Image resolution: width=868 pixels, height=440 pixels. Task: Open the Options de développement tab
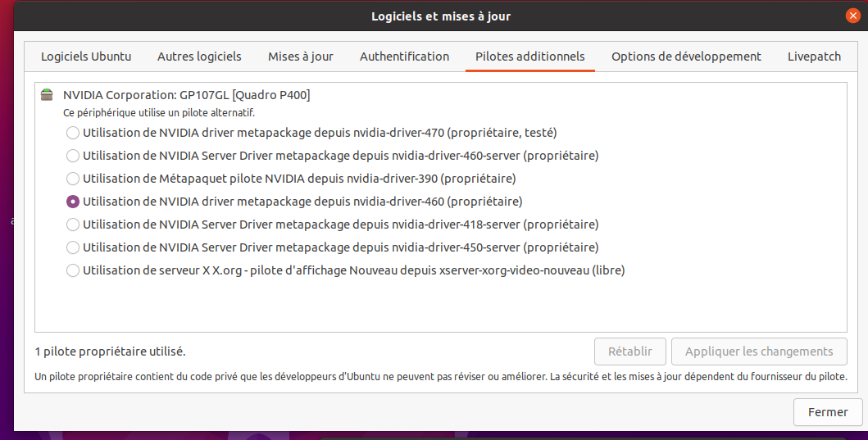(686, 57)
